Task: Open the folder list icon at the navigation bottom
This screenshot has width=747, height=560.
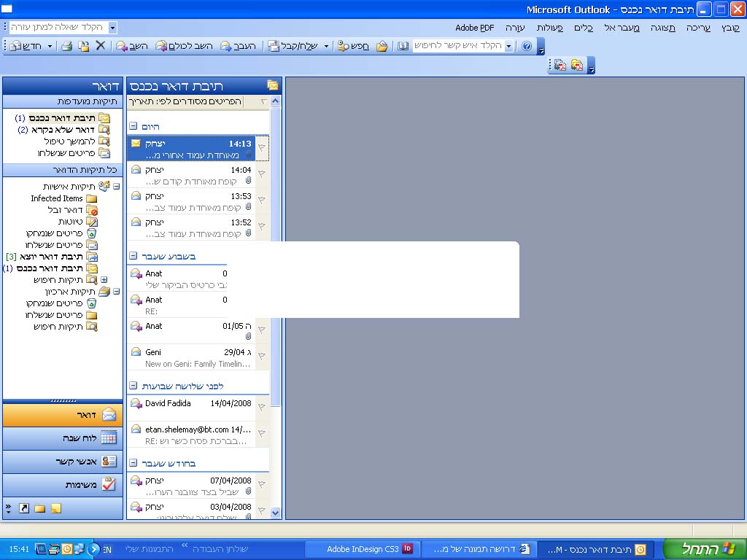Action: [x=40, y=508]
